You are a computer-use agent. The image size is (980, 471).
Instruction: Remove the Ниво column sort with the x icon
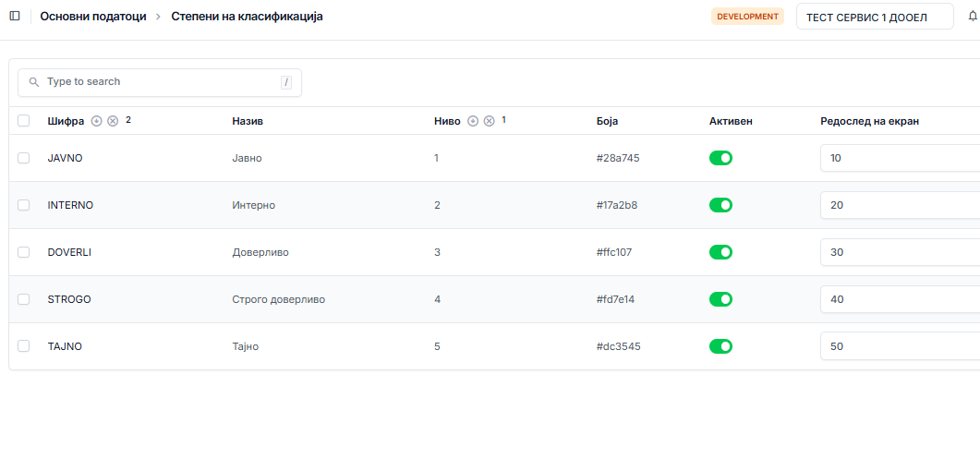[490, 121]
